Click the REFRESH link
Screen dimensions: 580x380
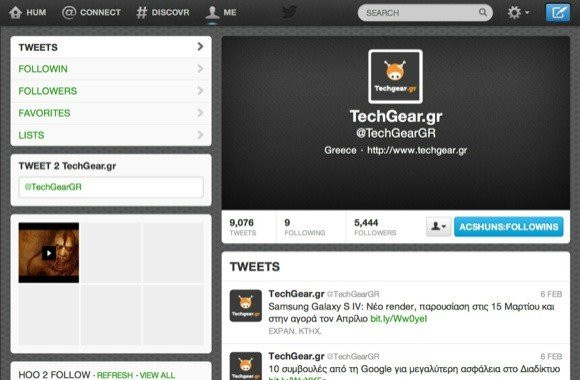pos(115,375)
